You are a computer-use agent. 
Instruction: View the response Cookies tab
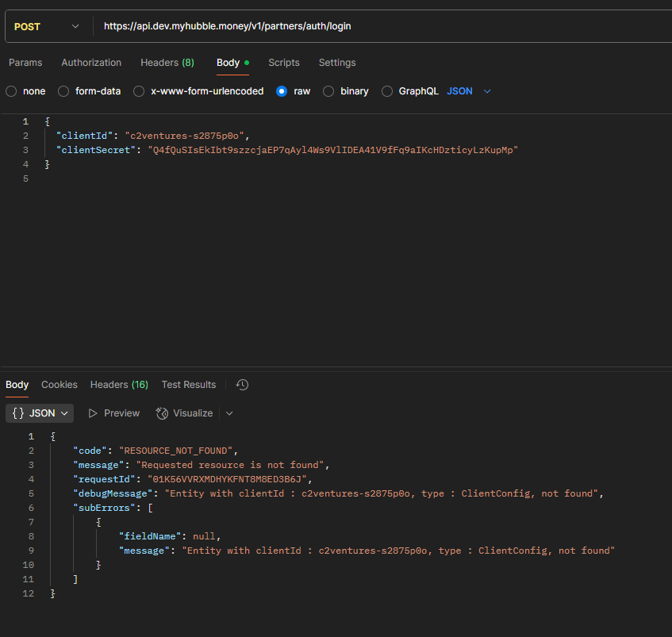[x=60, y=385]
